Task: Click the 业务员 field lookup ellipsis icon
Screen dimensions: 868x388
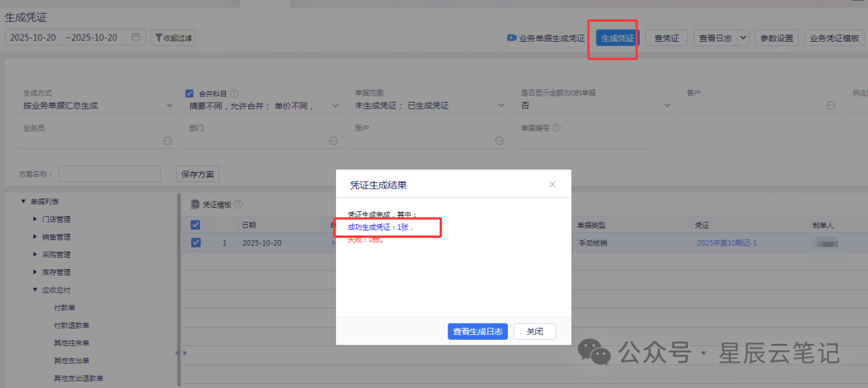Action: pos(167,141)
